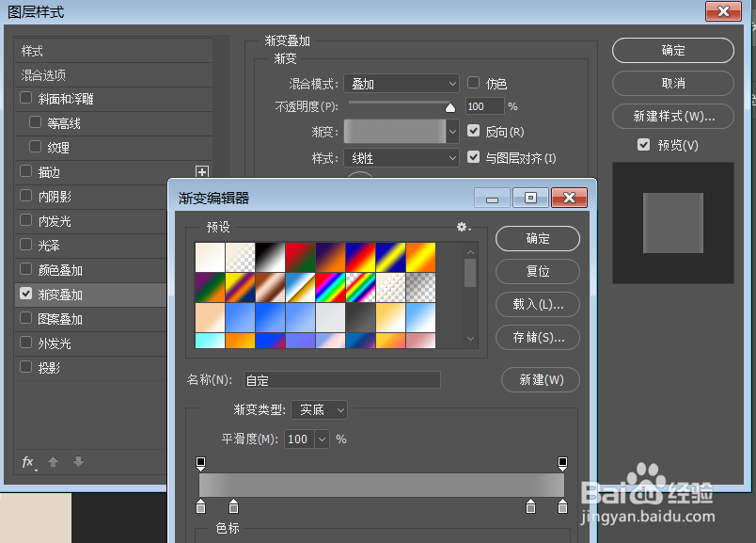This screenshot has width=756, height=543.
Task: Uncheck 反向(R) reverse checkbox
Action: tap(474, 131)
